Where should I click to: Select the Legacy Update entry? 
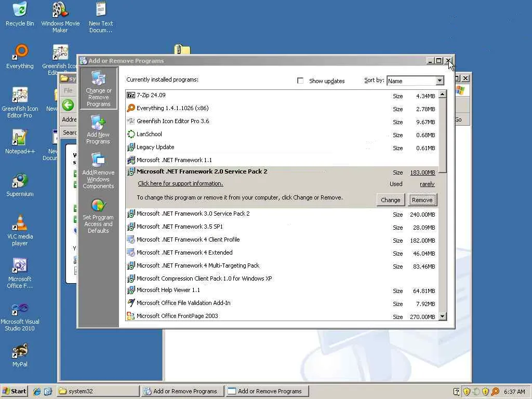pyautogui.click(x=282, y=147)
